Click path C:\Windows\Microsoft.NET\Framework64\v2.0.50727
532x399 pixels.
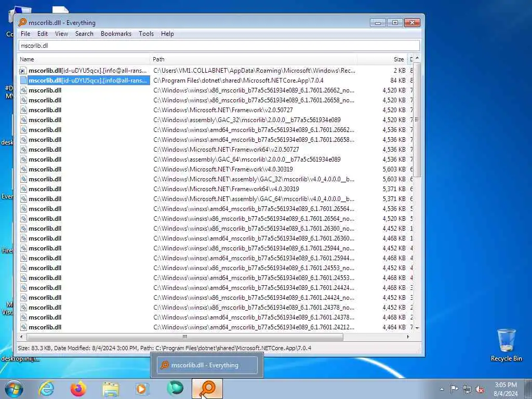click(226, 149)
